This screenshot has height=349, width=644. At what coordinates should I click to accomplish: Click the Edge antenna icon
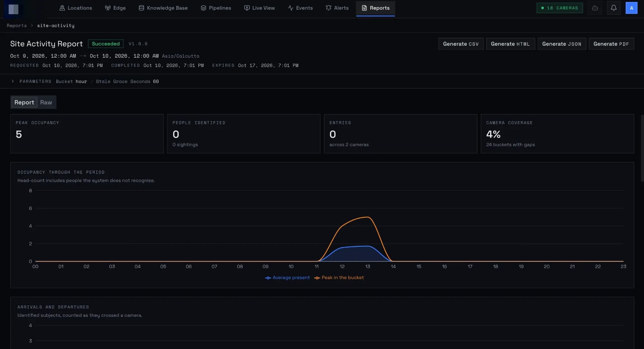pyautogui.click(x=108, y=8)
